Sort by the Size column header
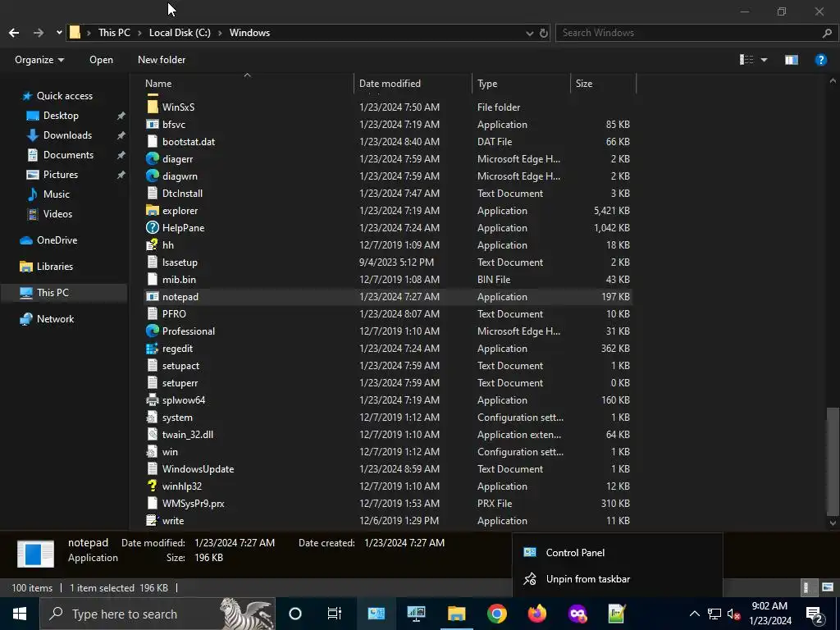This screenshot has height=630, width=840. coord(584,84)
